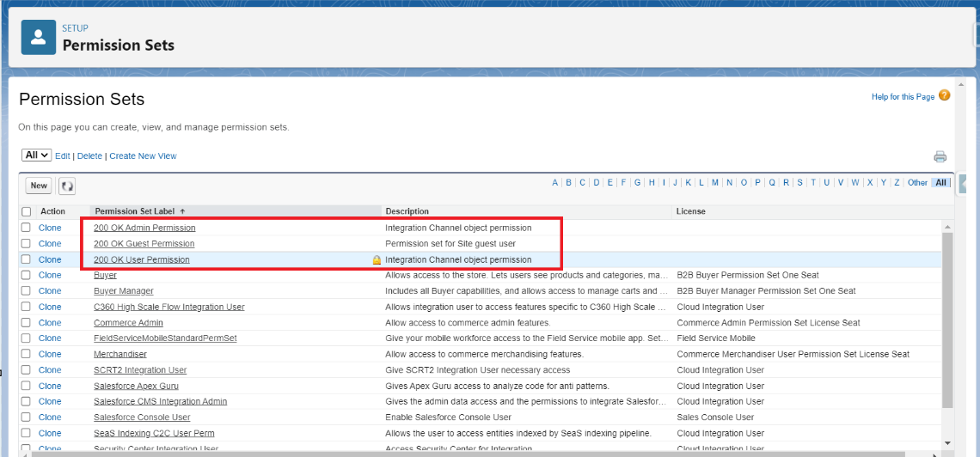Click the Help for this Page link
Image resolution: width=980 pixels, height=457 pixels.
903,97
